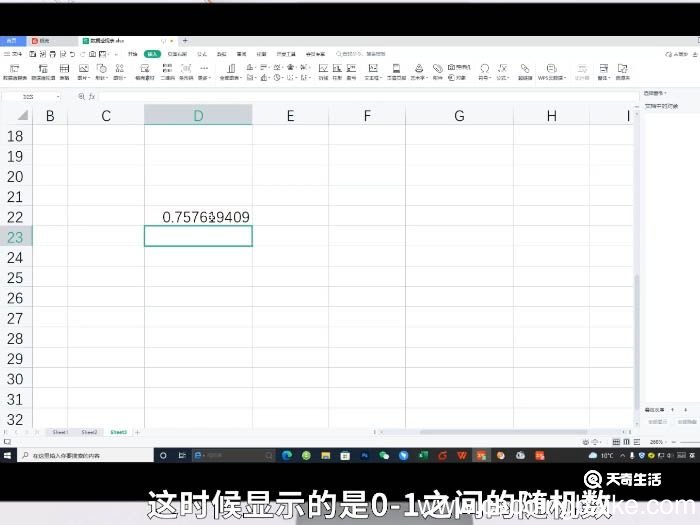The width and height of the screenshot is (700, 525).
Task: Open File Explorer from the taskbar
Action: 325,455
